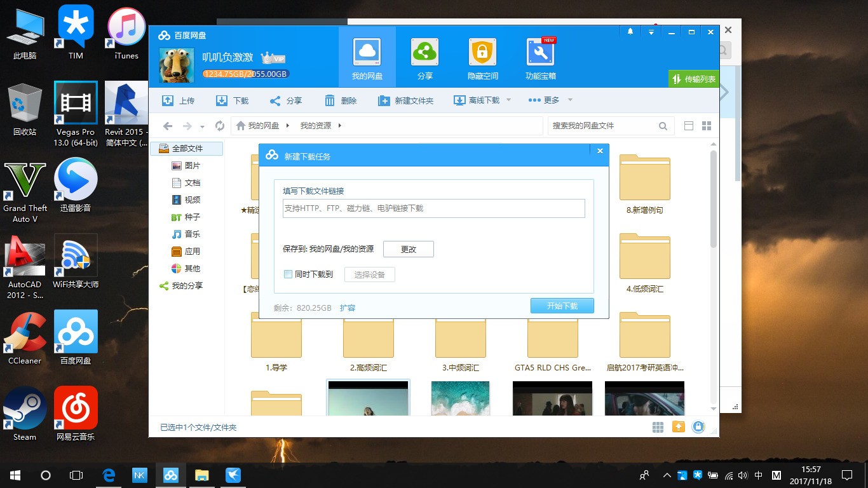This screenshot has height=488, width=868.
Task: Click the 删除 trash toolbar button
Action: pyautogui.click(x=341, y=100)
